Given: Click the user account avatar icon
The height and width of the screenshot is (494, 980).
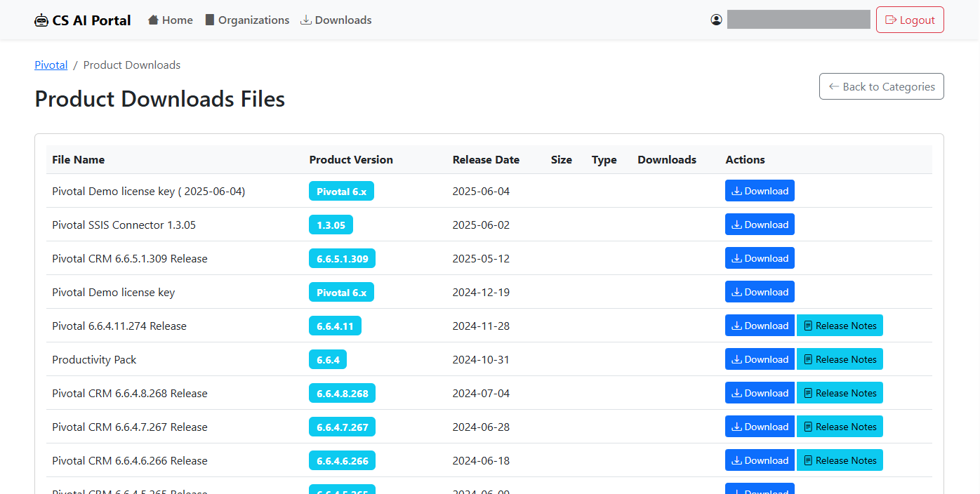Looking at the screenshot, I should [716, 20].
